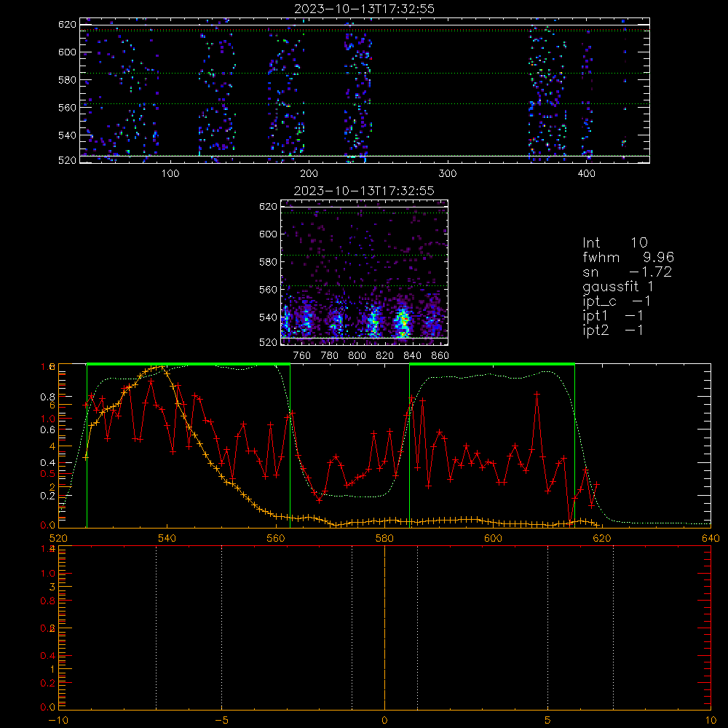Click the 'ipt1 -1' readout

[x=613, y=316]
